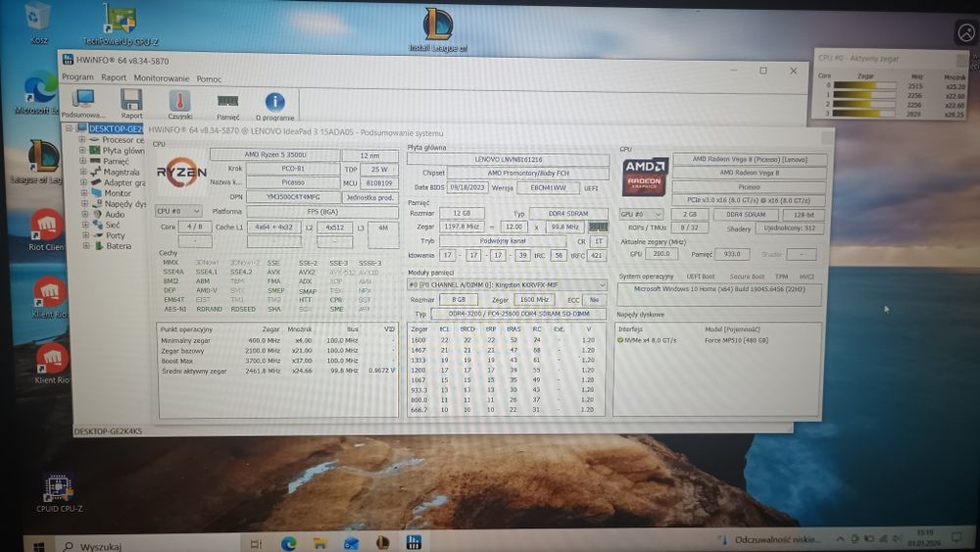The height and width of the screenshot is (552, 980).
Task: Open TechPowerUp GPU-Z desktop shortcut
Action: coord(120,25)
